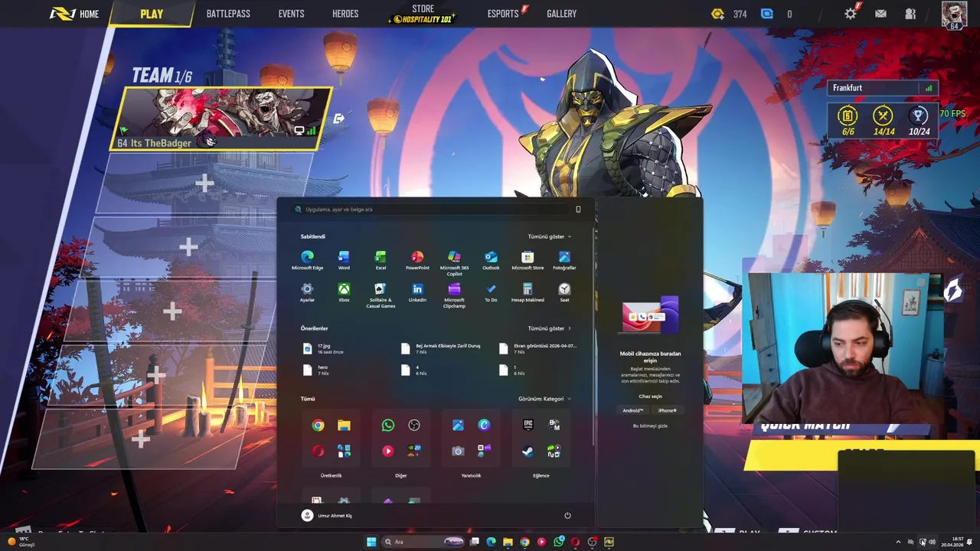Open Outlook from pinned apps
The height and width of the screenshot is (551, 980).
click(491, 260)
